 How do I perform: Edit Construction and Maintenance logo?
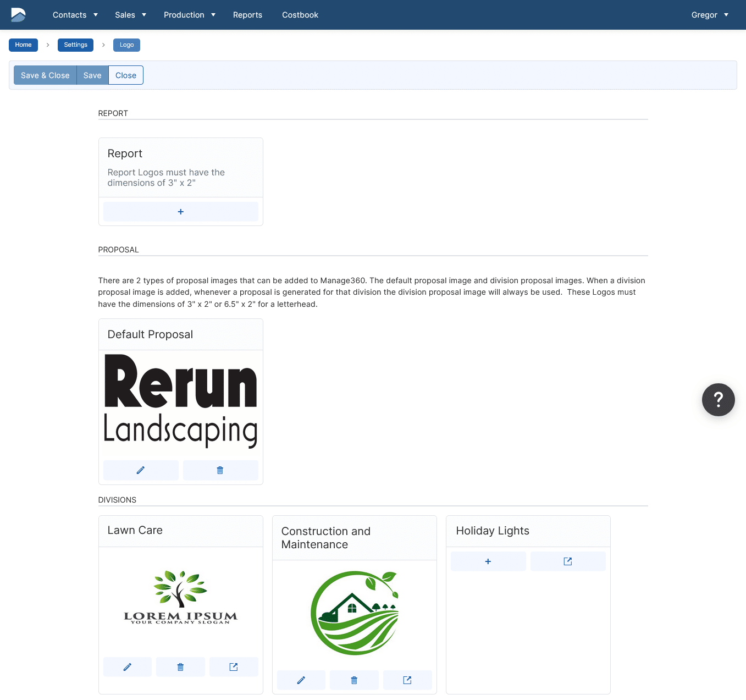point(301,680)
